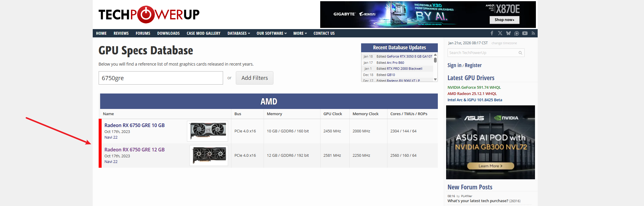Open REVIEWS menu item
Image resolution: width=644 pixels, height=206 pixels.
pos(121,33)
